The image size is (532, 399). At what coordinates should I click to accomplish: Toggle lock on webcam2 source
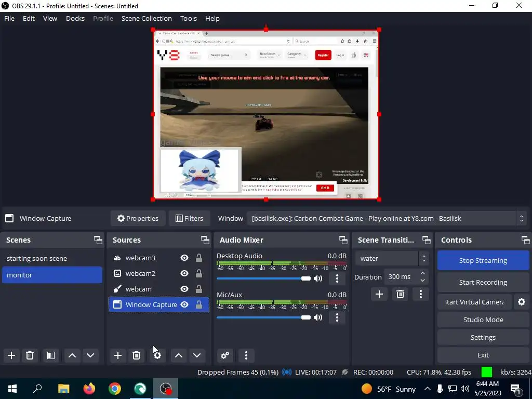coord(199,273)
